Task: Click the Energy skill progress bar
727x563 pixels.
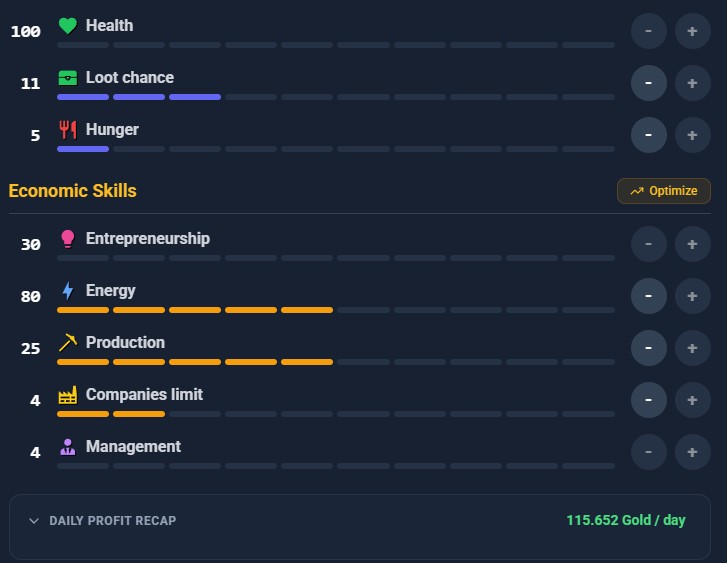Action: tap(336, 310)
